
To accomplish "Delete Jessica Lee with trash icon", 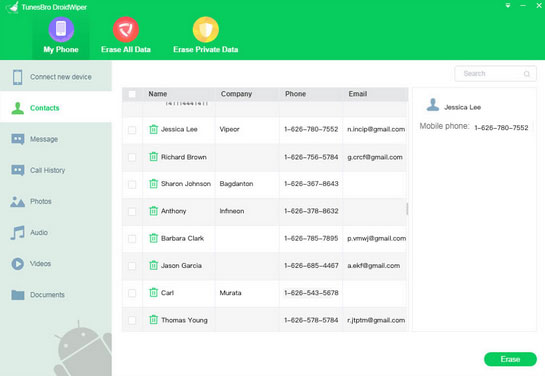I will click(153, 129).
